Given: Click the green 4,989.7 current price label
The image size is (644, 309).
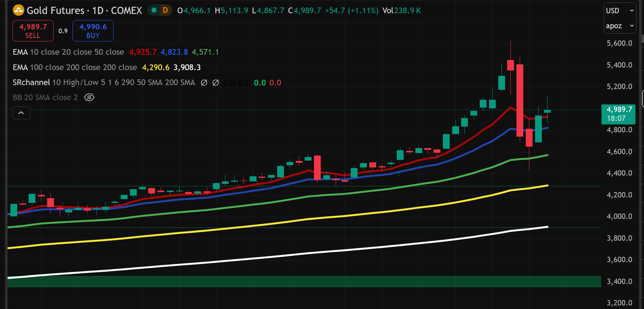Looking at the screenshot, I should click(619, 114).
